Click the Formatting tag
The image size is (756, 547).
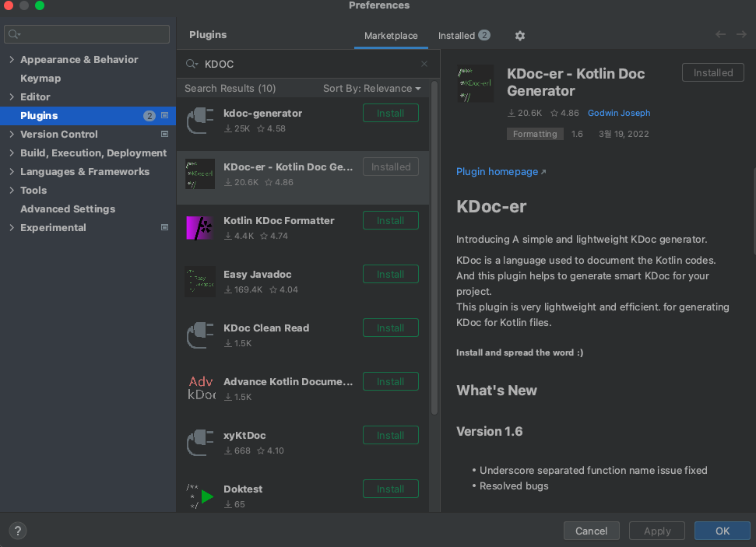(535, 134)
